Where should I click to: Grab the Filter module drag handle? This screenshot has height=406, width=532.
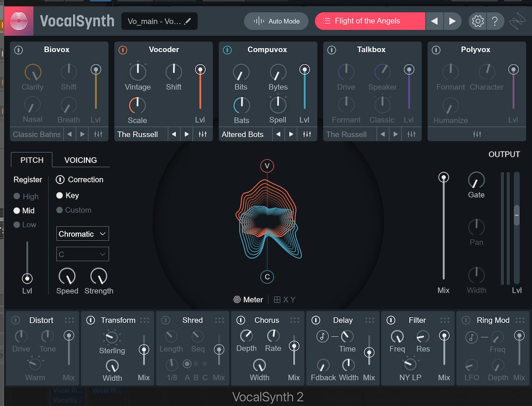coord(445,320)
